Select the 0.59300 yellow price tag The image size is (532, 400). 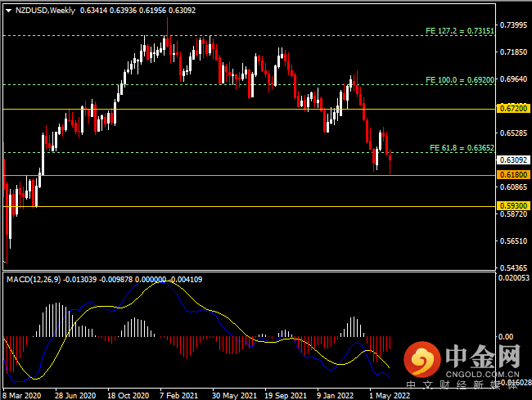(513, 206)
